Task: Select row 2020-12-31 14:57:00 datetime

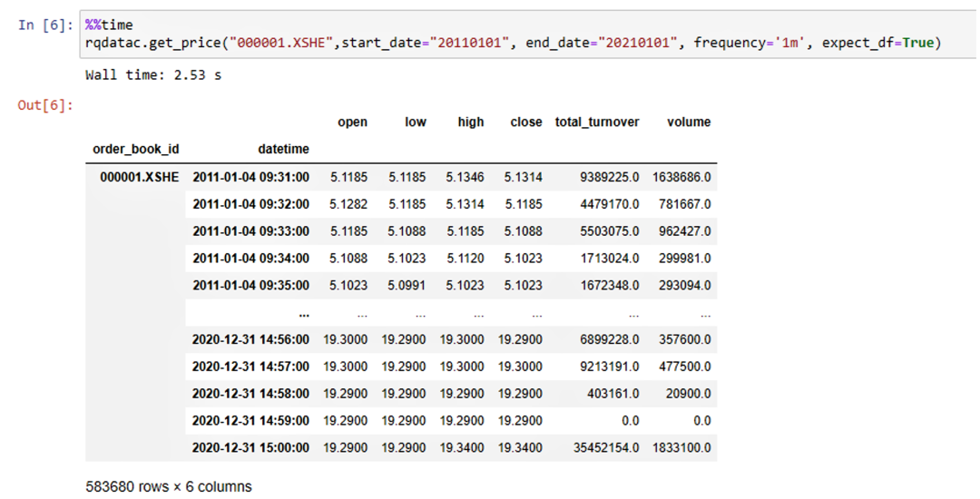Action: tap(250, 367)
